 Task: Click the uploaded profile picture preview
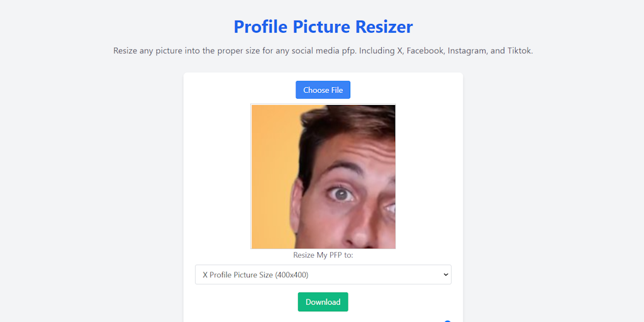323,177
